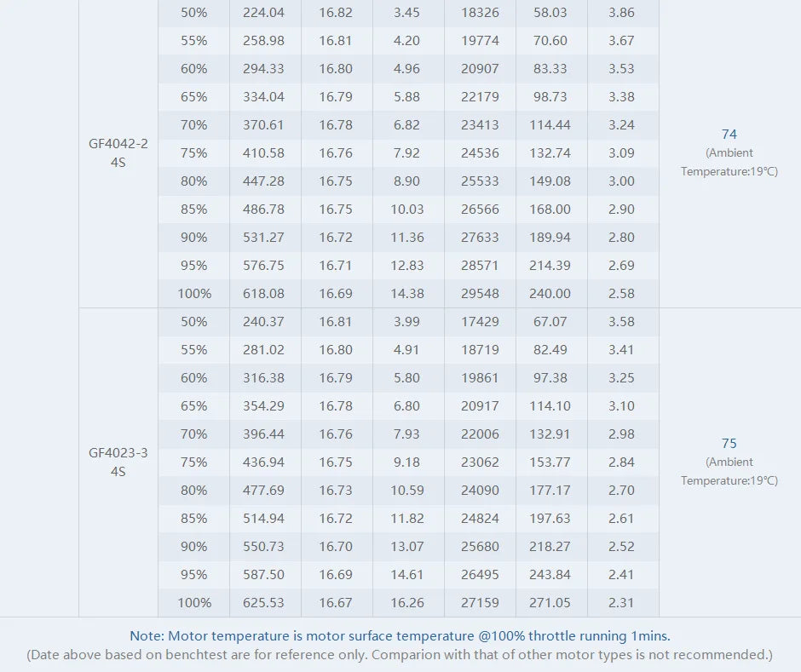Select the 2.31 cell
The height and width of the screenshot is (672, 801).
(622, 602)
